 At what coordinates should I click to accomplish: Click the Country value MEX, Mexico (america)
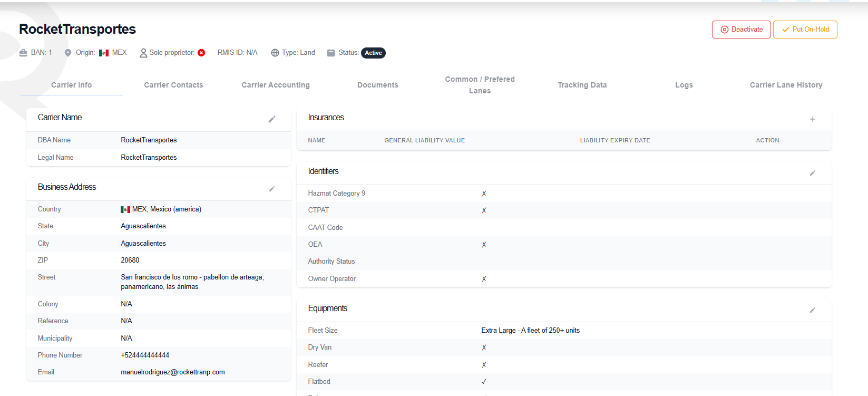pos(167,209)
